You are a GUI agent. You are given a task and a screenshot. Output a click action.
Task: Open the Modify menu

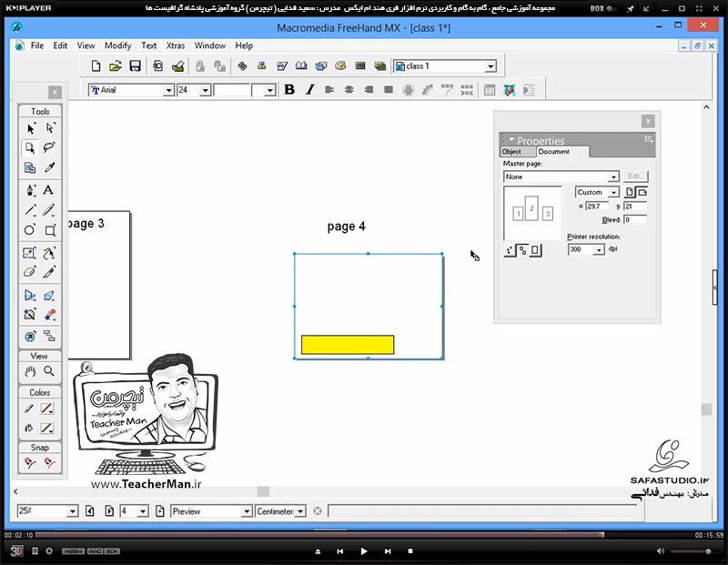tap(118, 45)
